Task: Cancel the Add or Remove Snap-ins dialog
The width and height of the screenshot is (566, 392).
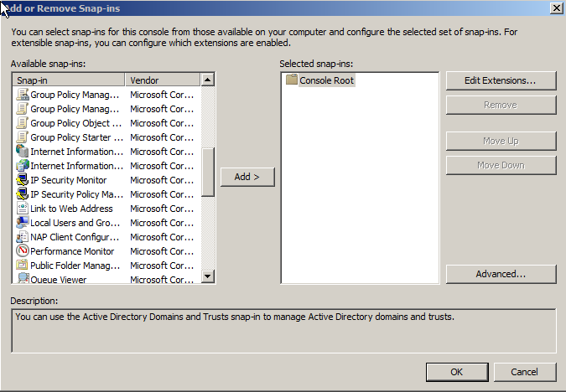Action: click(525, 371)
